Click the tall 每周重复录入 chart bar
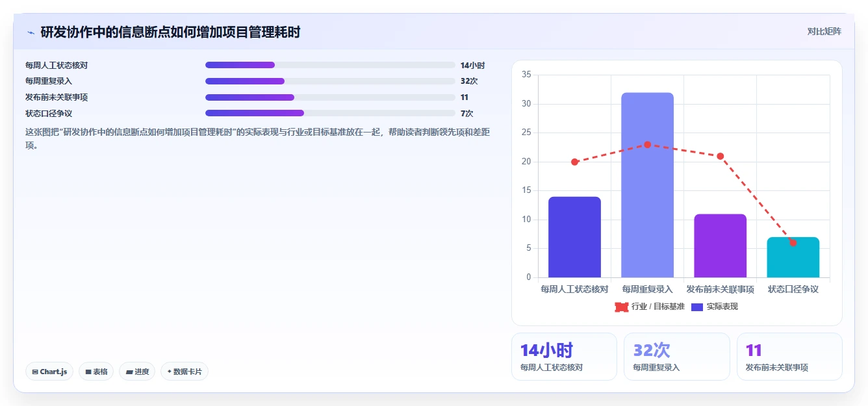The image size is (868, 406). point(647,185)
